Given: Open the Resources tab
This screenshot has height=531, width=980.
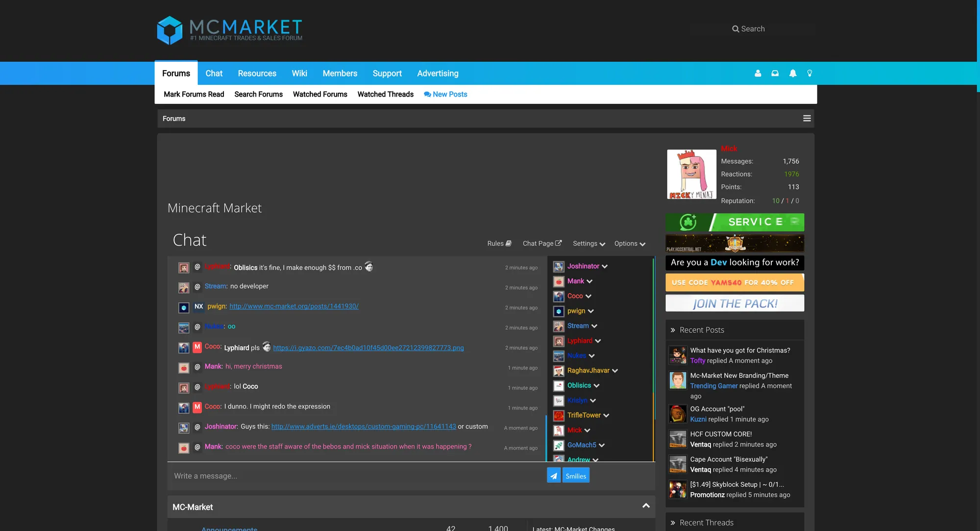Looking at the screenshot, I should point(257,73).
